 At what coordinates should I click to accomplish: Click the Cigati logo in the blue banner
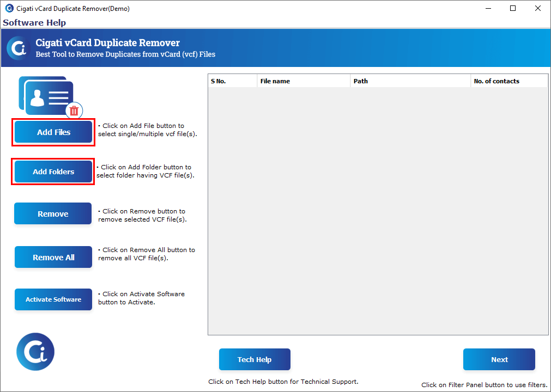(19, 48)
